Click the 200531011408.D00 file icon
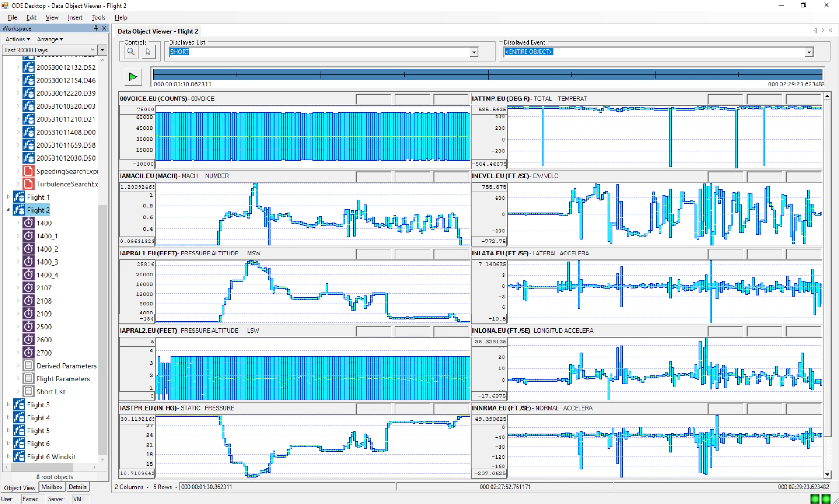 pyautogui.click(x=28, y=132)
